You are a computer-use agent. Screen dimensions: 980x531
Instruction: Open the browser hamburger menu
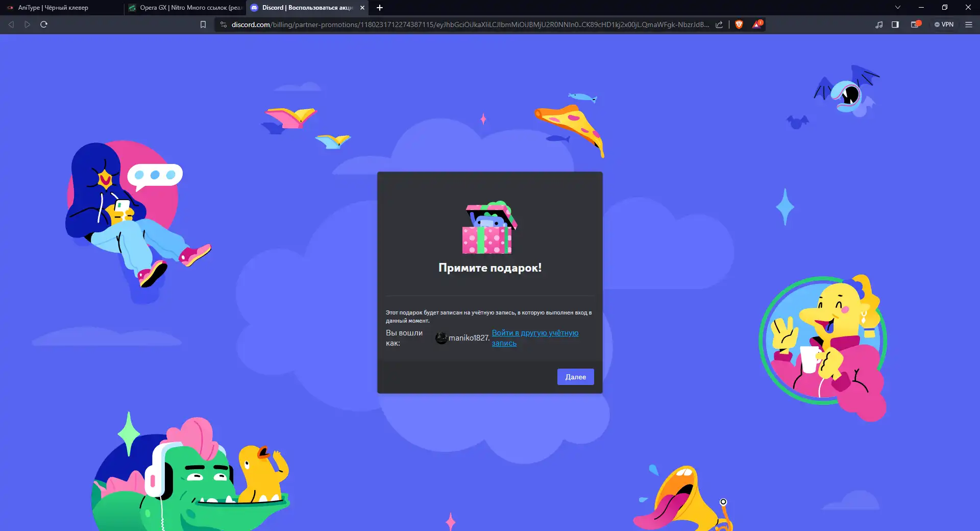[969, 25]
